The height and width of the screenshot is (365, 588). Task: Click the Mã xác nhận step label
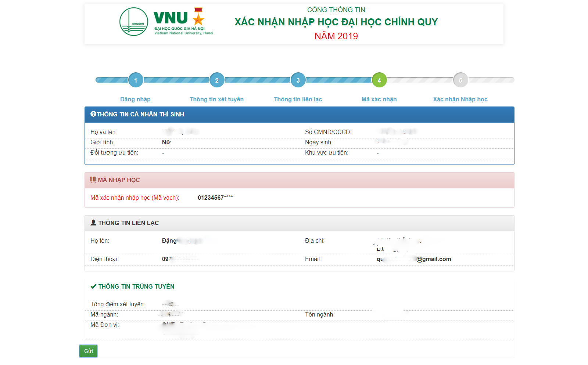click(x=379, y=99)
